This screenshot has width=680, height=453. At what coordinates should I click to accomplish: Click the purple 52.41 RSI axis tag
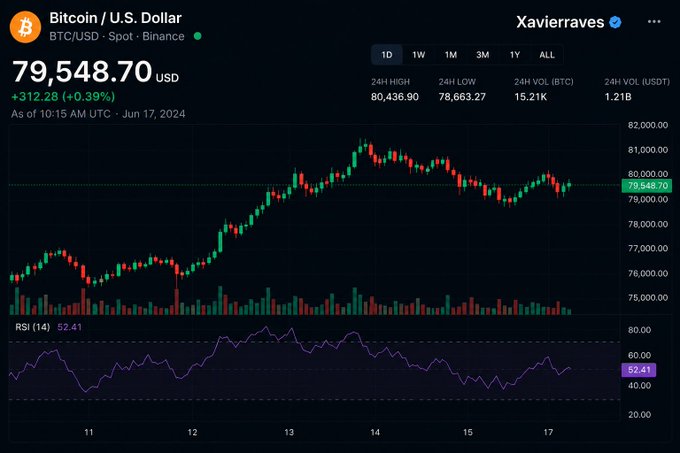[x=639, y=370]
